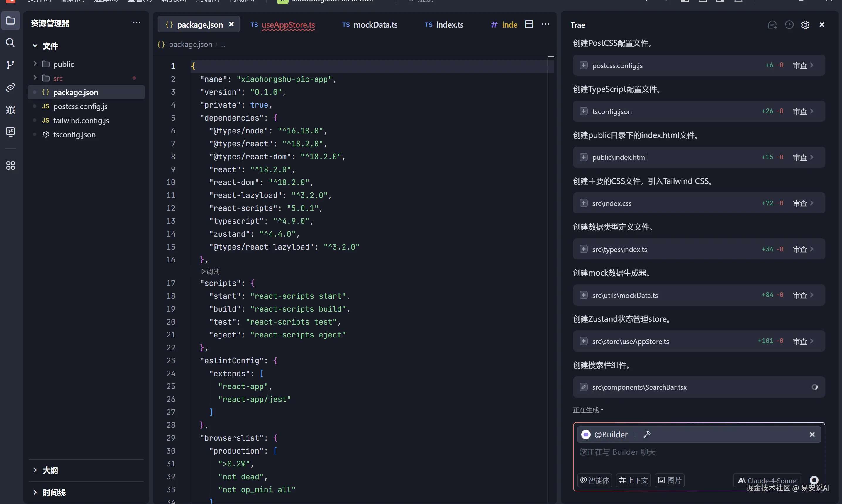Switch to the mockData.ts tab
Screen dimensions: 842x504
(x=370, y=25)
